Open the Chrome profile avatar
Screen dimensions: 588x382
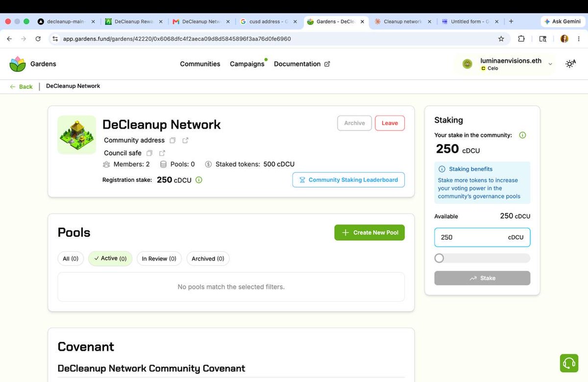(x=564, y=39)
